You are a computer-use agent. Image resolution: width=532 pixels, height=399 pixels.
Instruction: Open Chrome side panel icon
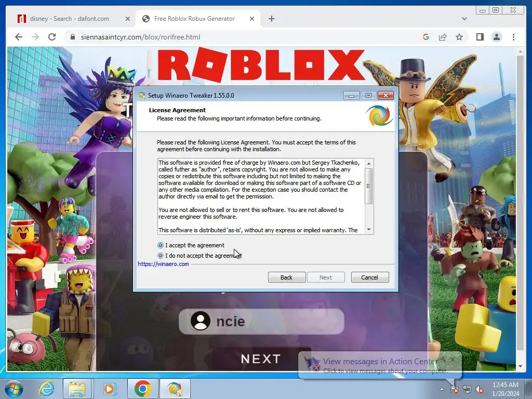pos(480,37)
